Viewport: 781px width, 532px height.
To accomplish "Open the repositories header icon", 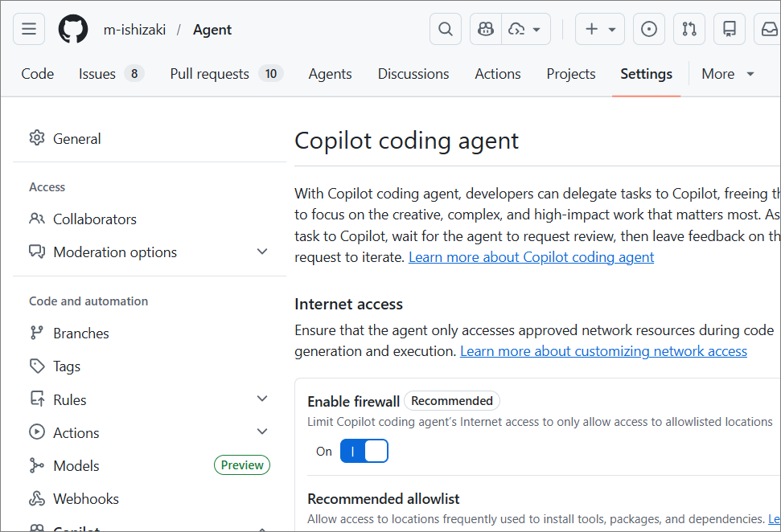I will [730, 30].
